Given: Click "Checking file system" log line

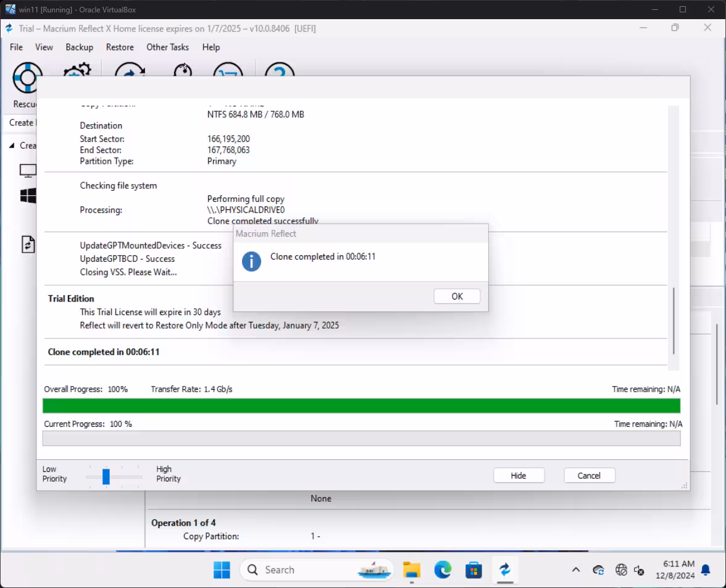Looking at the screenshot, I should 119,186.
